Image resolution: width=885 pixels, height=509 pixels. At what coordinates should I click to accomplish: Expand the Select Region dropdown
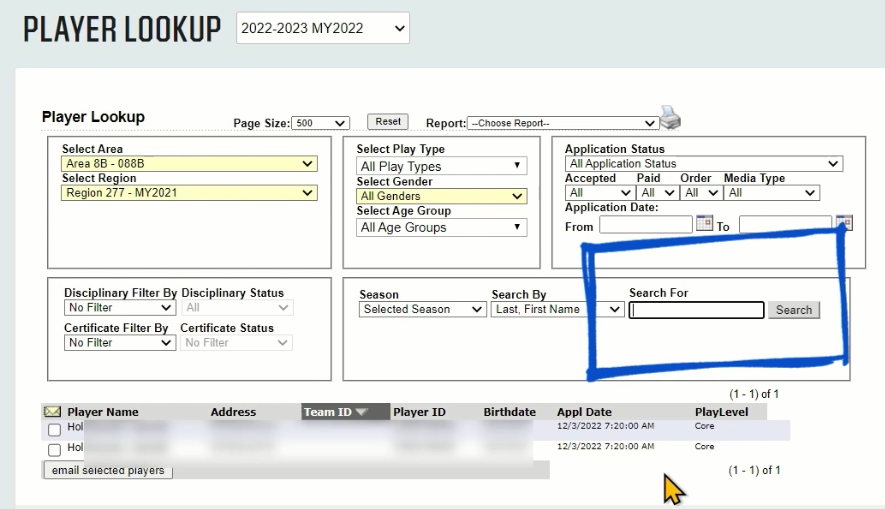[189, 193]
